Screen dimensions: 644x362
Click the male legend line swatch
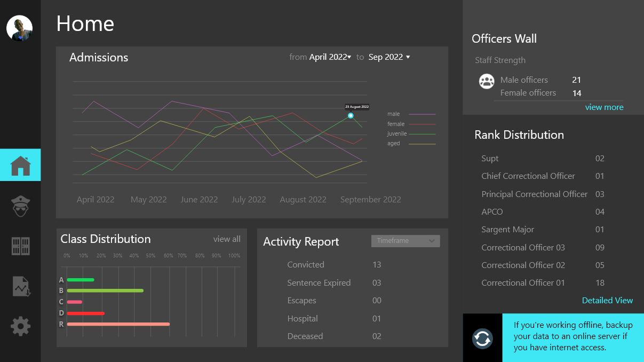point(422,114)
